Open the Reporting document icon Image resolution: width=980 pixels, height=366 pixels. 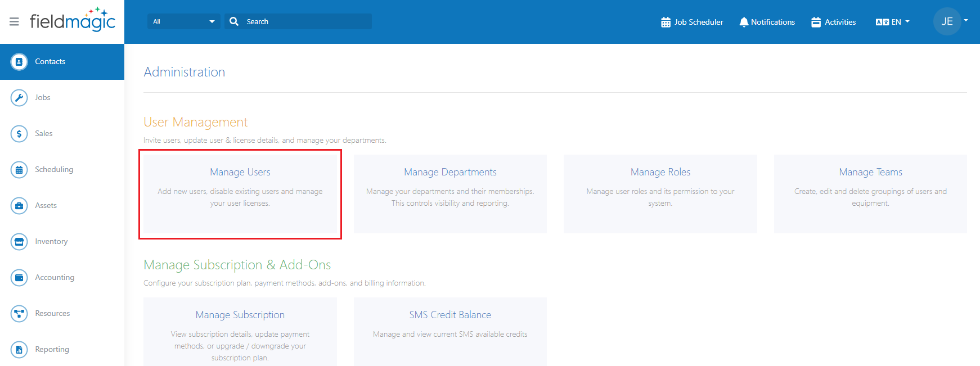tap(19, 350)
